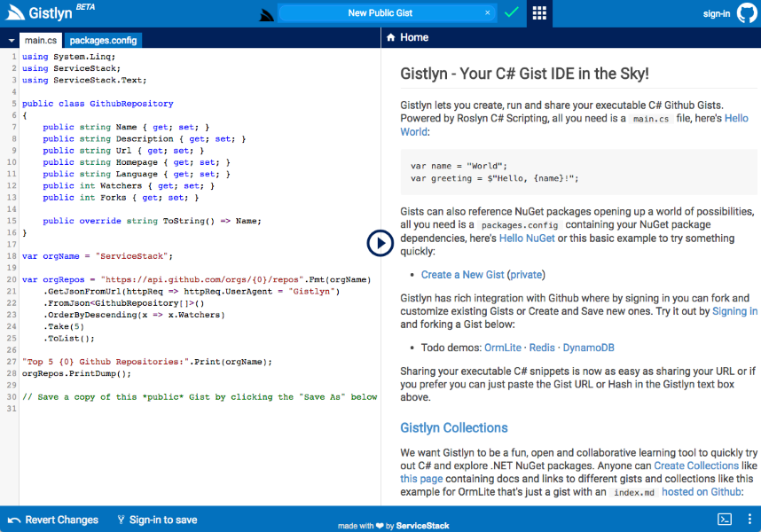The height and width of the screenshot is (532, 761).
Task: Run the code with the play button
Action: click(x=380, y=243)
